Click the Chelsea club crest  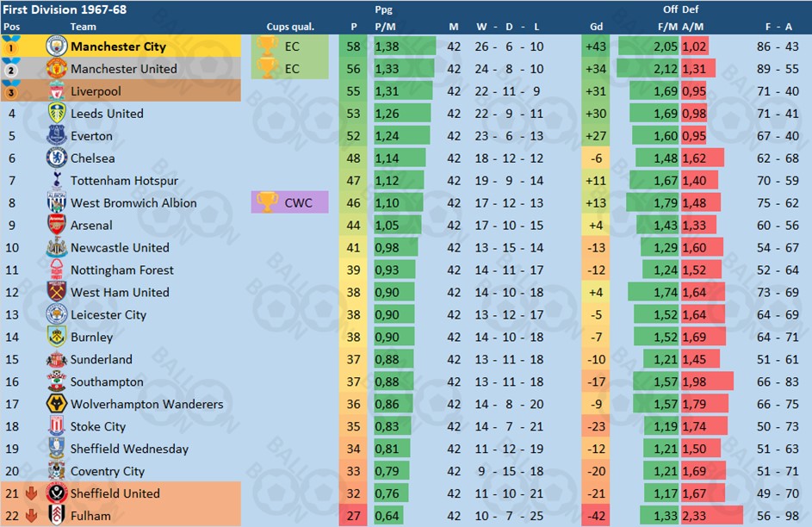[57, 158]
